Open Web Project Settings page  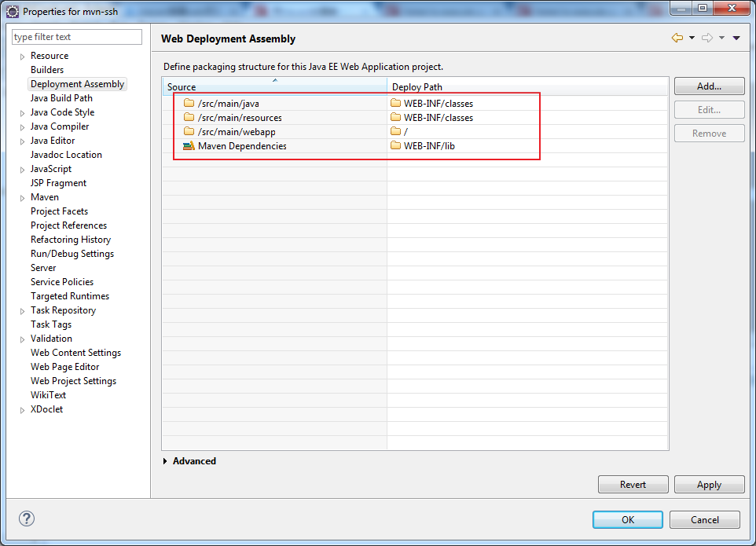pos(73,381)
